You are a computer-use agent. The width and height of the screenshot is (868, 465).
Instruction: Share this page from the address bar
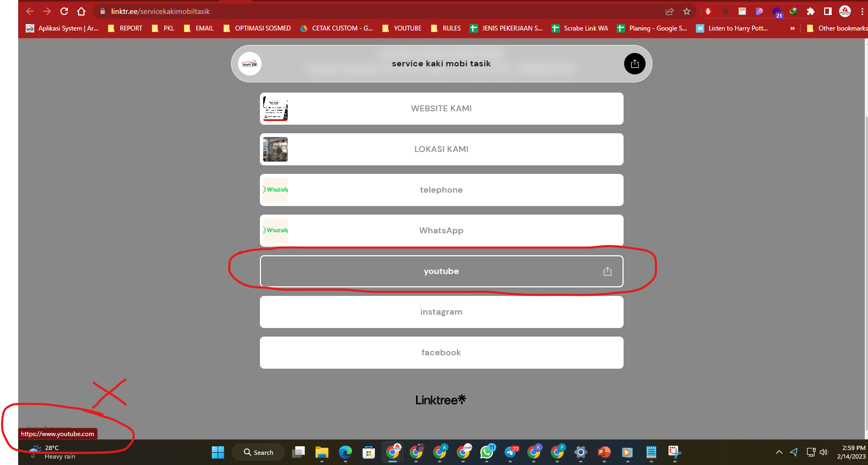coord(670,11)
